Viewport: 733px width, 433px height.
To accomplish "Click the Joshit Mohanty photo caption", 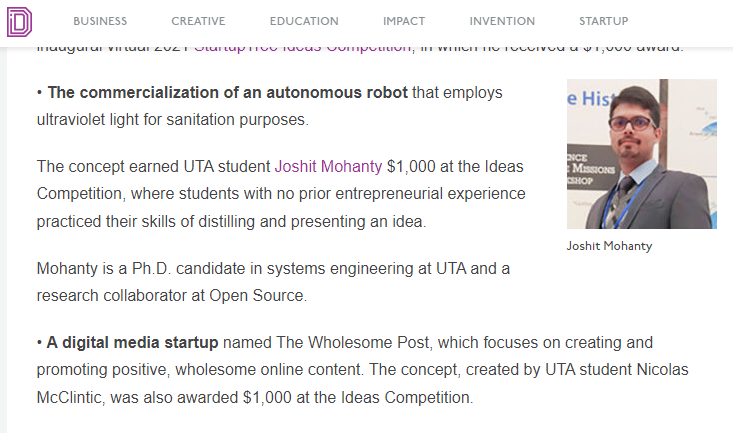I will [x=609, y=246].
